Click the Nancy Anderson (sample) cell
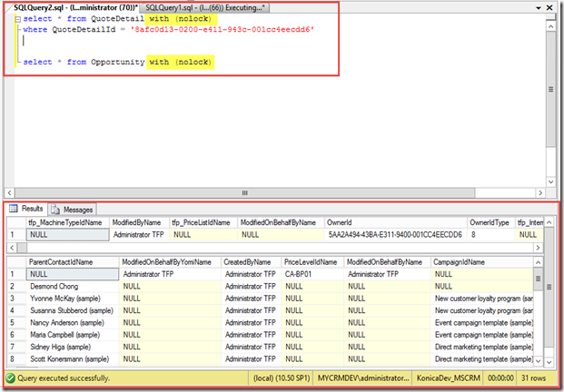The image size is (564, 392). pyautogui.click(x=73, y=323)
